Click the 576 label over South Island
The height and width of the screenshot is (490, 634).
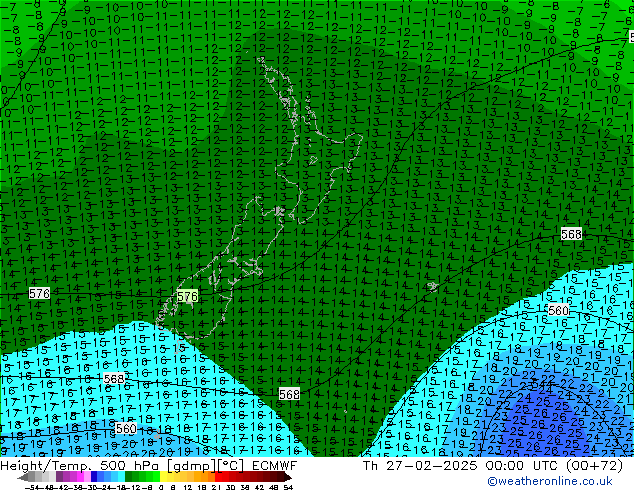[x=187, y=296]
